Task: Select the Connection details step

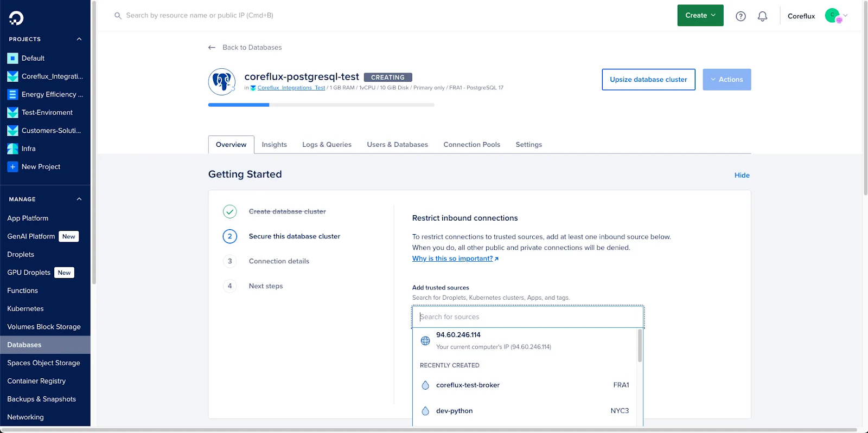Action: pos(279,261)
